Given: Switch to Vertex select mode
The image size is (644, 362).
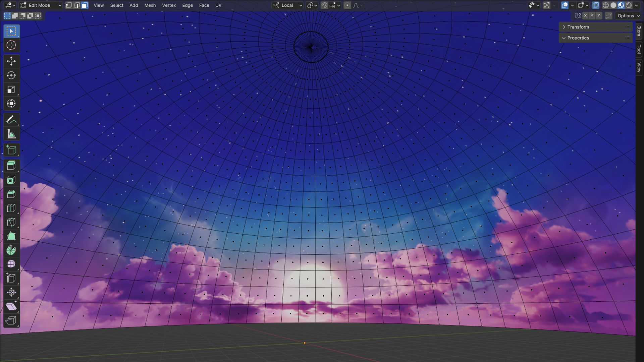Looking at the screenshot, I should coord(69,5).
